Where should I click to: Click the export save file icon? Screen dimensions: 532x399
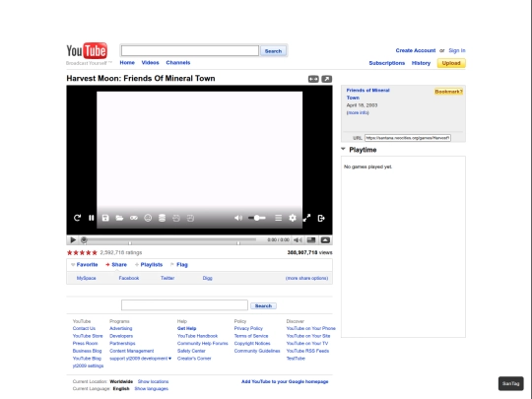[x=176, y=218]
